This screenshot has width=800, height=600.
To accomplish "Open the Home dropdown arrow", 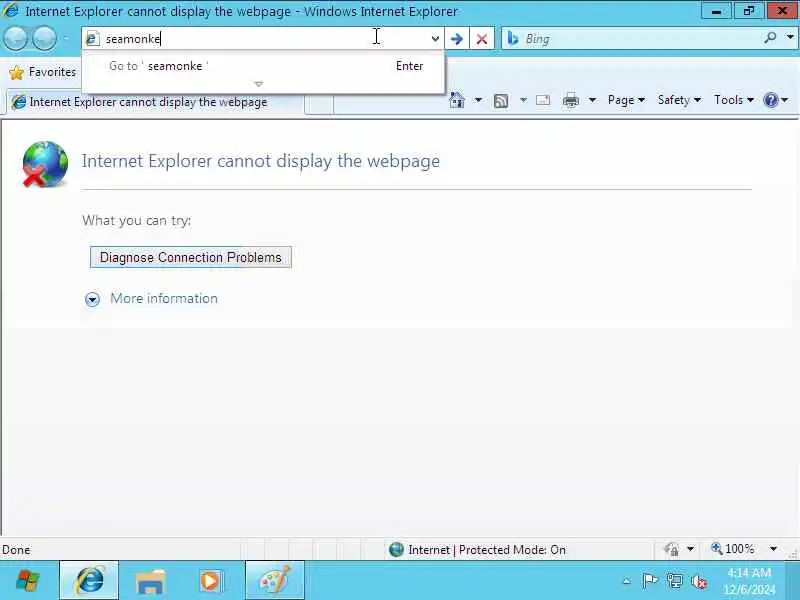I will tap(478, 100).
